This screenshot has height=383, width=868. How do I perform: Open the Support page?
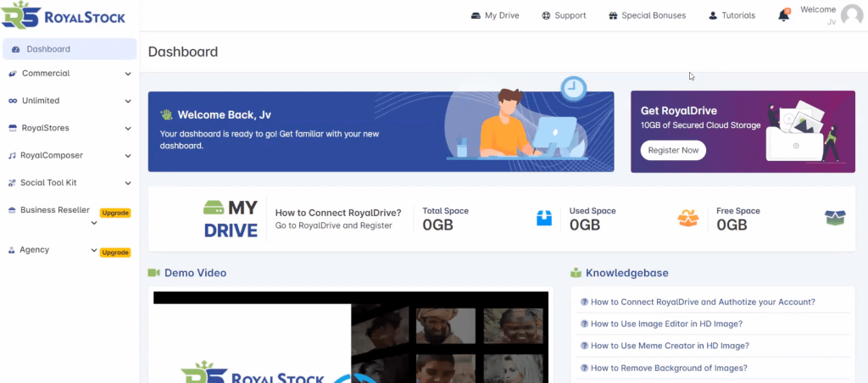click(x=564, y=15)
